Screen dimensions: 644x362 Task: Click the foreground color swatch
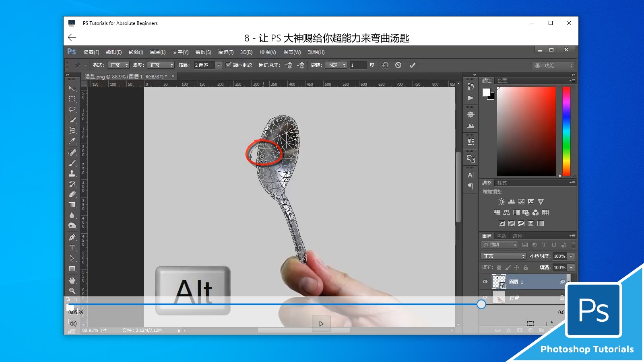click(487, 92)
